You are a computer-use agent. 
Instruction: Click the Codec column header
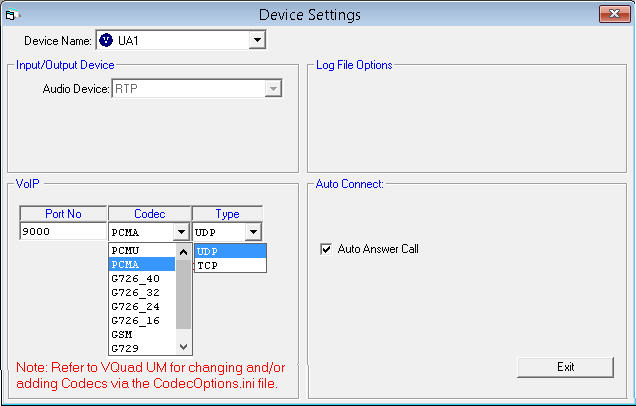point(150,214)
